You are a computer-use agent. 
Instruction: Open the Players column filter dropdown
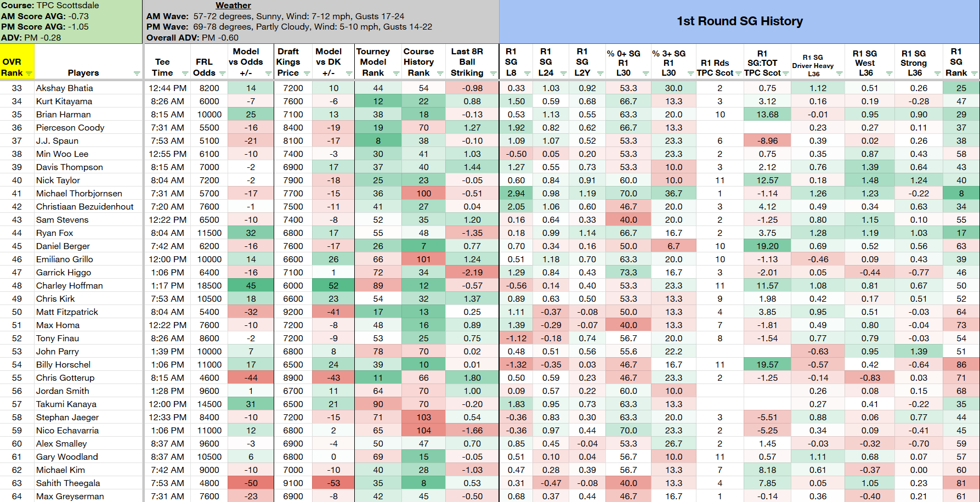pos(137,74)
